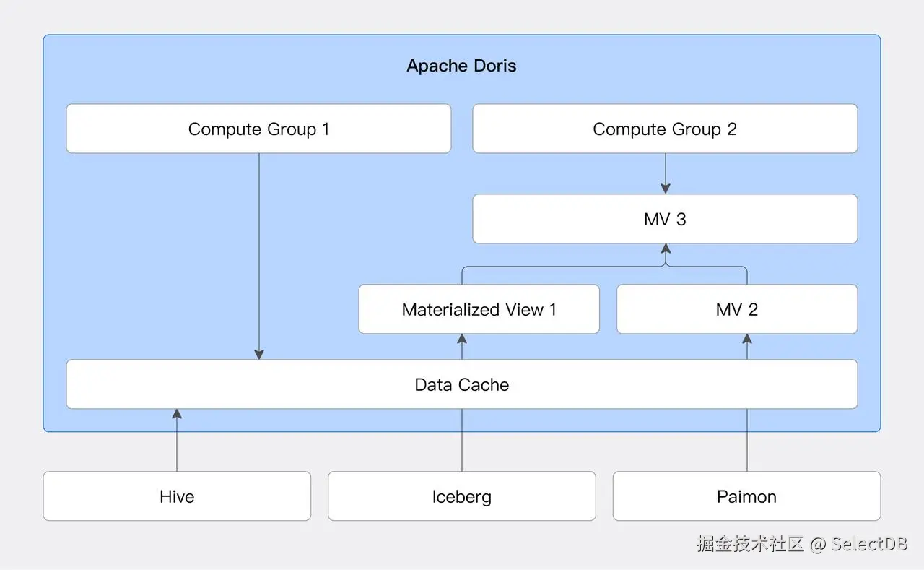The width and height of the screenshot is (924, 570).
Task: Click arrowhead pointing from Hive into Data Cache
Action: [x=177, y=414]
